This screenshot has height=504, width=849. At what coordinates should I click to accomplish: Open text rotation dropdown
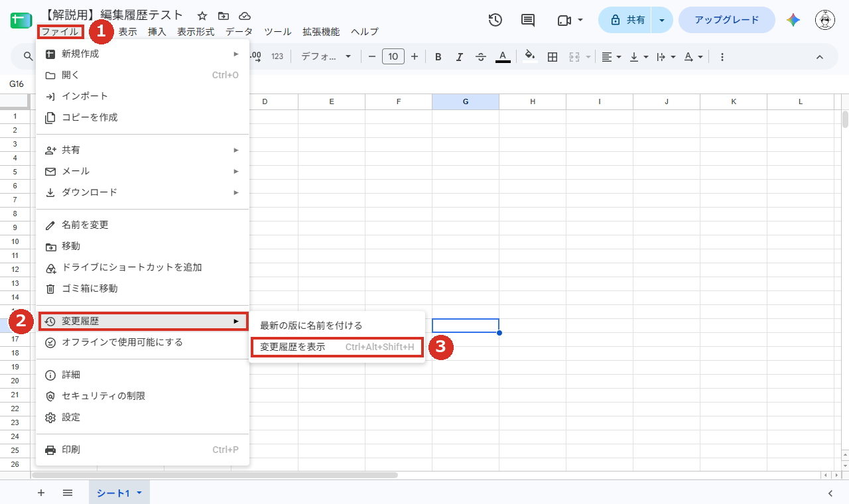693,57
